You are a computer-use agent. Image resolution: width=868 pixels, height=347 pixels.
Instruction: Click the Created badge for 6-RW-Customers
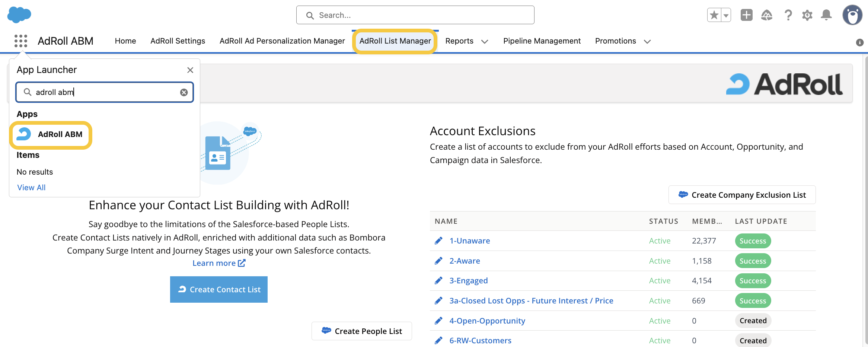[753, 341]
